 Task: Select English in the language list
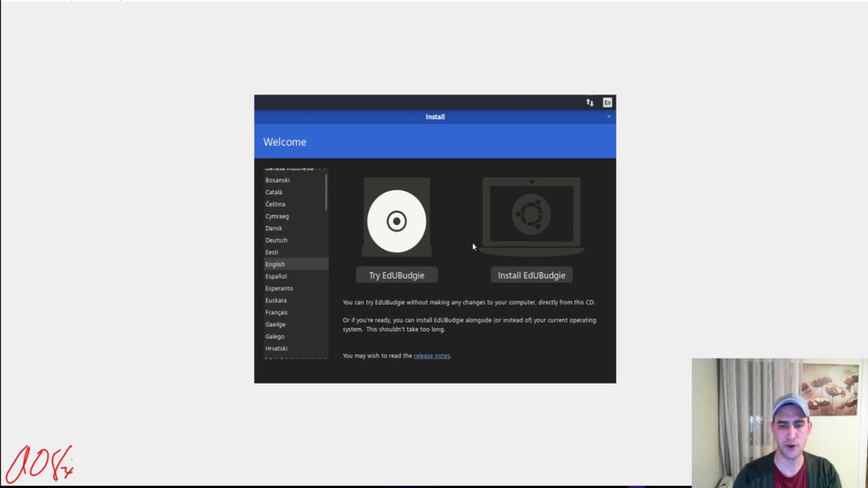(x=295, y=264)
